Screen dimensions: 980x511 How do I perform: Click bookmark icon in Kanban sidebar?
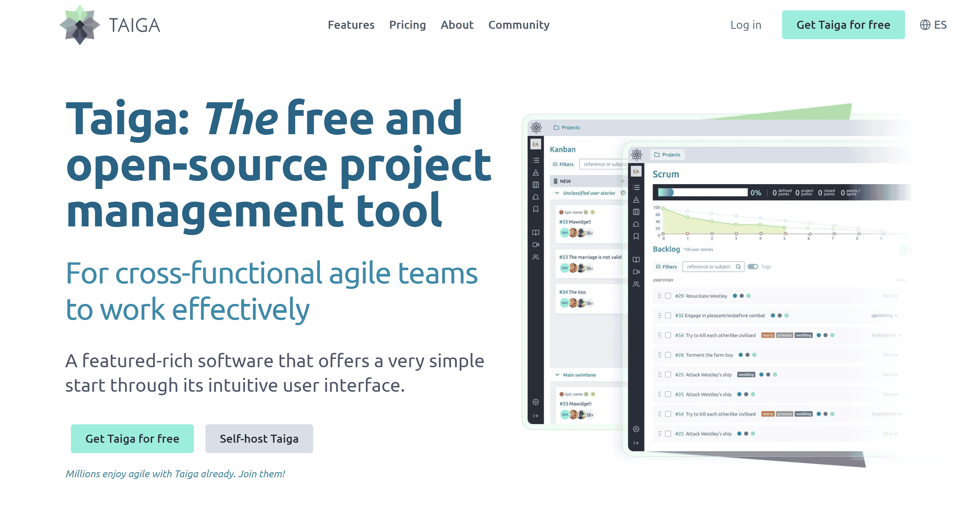[x=536, y=209]
